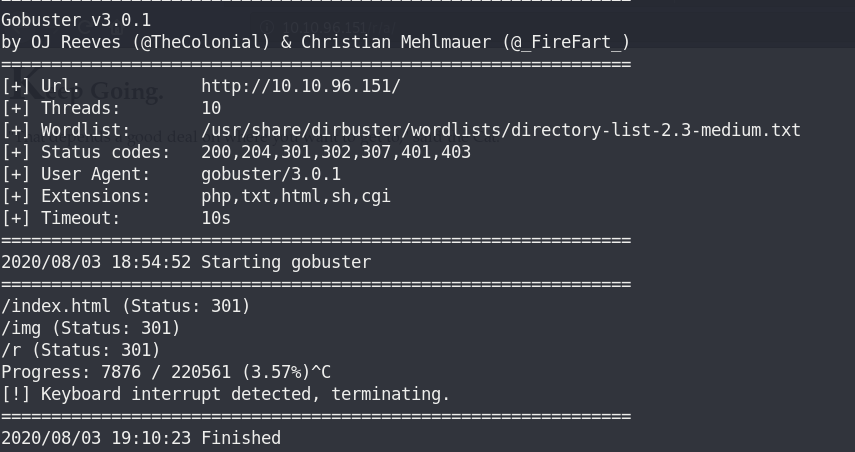Click the Threads value 10
The width and height of the screenshot is (855, 452).
(x=211, y=108)
